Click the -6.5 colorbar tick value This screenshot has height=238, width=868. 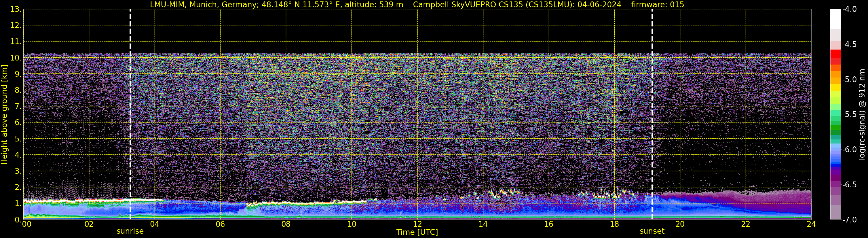(850, 185)
